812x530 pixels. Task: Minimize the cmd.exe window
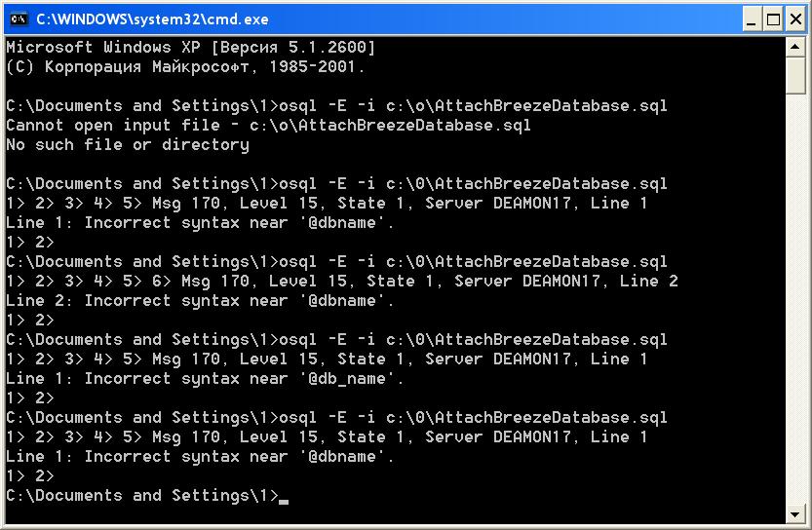pyautogui.click(x=752, y=19)
